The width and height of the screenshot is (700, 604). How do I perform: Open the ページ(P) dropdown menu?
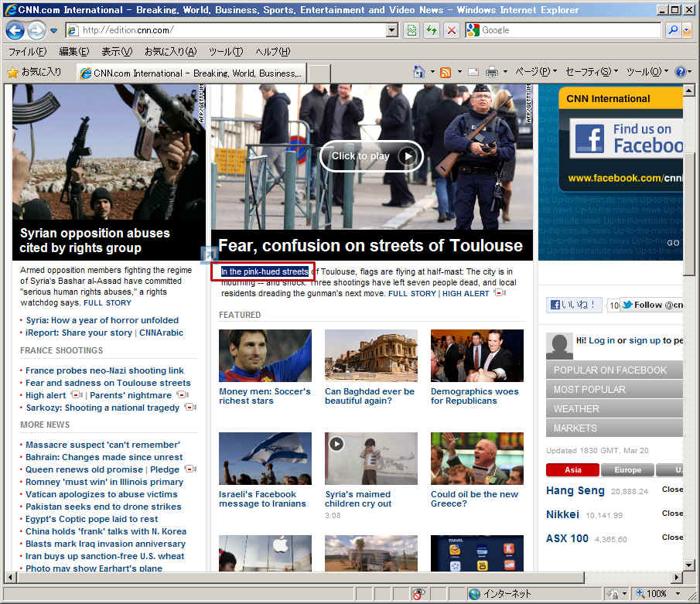click(x=536, y=72)
